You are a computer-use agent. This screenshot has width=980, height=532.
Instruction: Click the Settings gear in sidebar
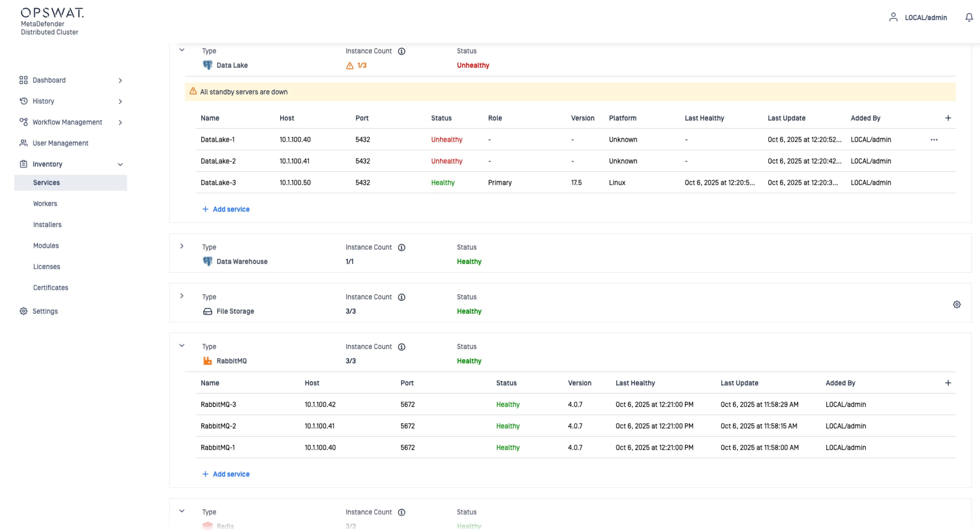pyautogui.click(x=24, y=311)
